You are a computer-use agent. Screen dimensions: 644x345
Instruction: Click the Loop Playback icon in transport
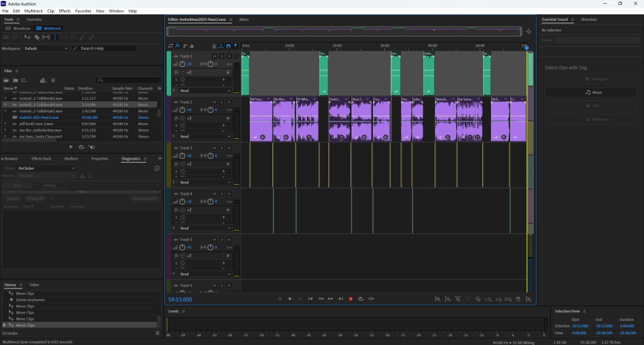[x=361, y=298]
